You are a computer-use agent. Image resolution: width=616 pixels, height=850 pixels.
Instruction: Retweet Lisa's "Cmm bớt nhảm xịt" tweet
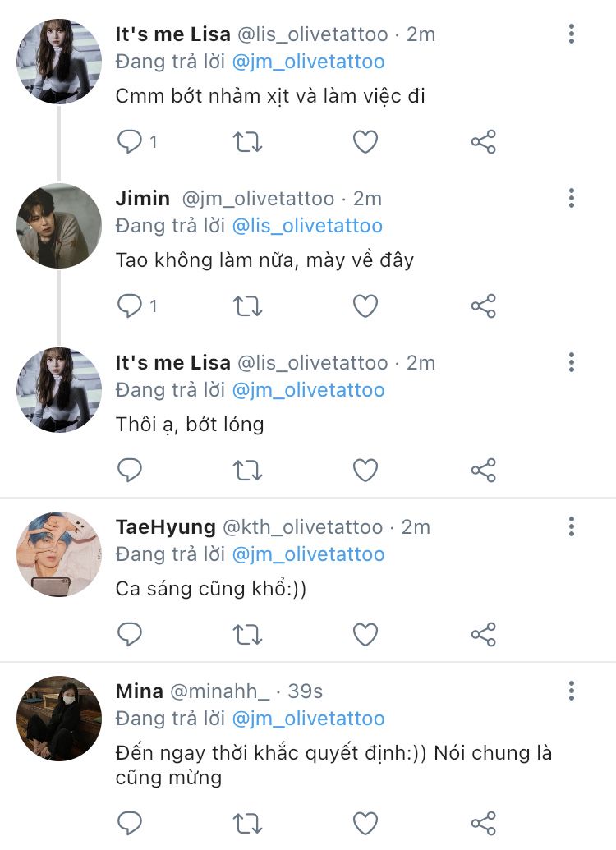[x=248, y=142]
